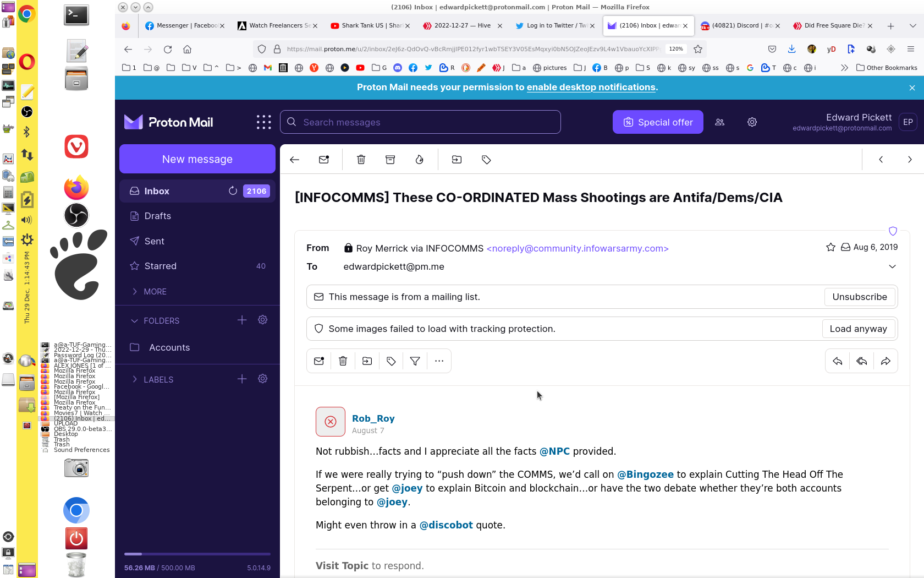This screenshot has height=578, width=924.
Task: Click Unsubscribe from mailing list
Action: click(860, 297)
